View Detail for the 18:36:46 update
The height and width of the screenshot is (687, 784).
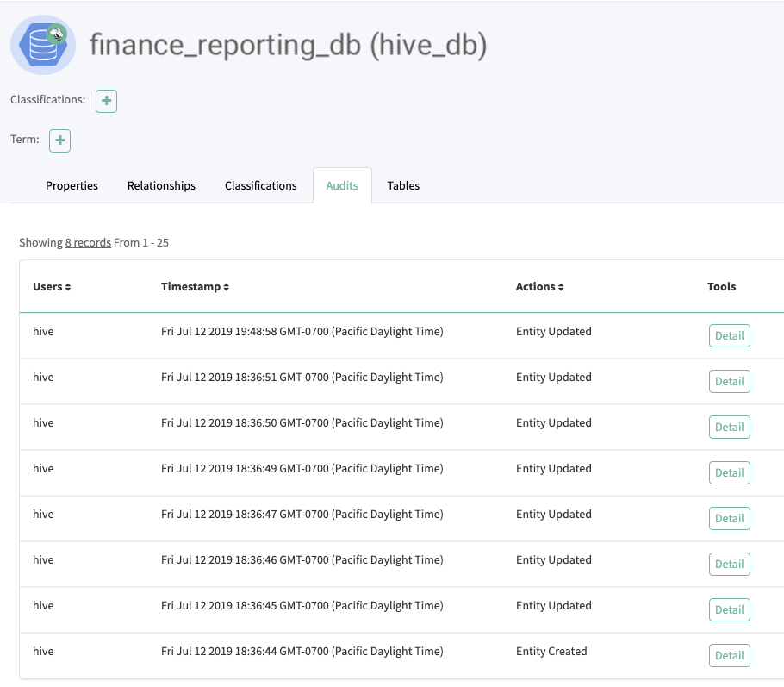point(729,564)
